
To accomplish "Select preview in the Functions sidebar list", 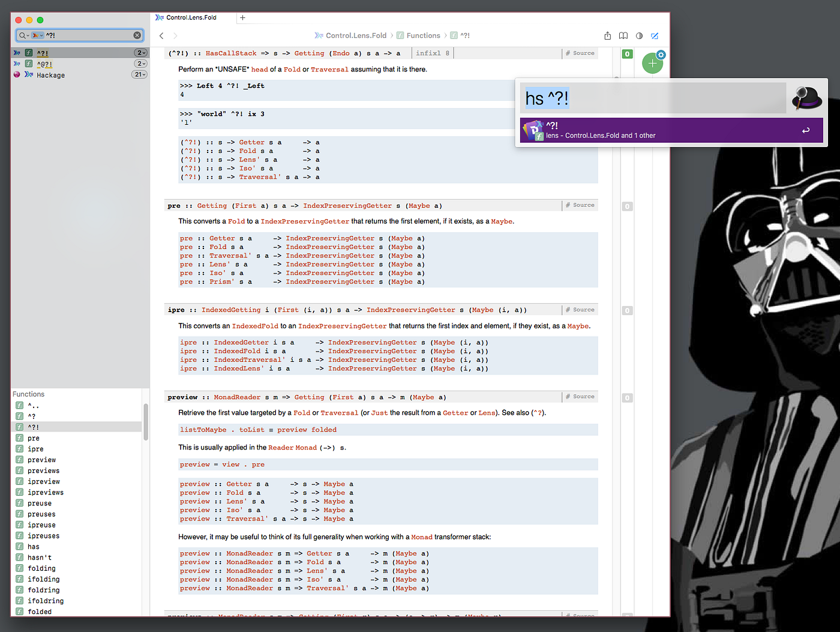I will point(42,459).
